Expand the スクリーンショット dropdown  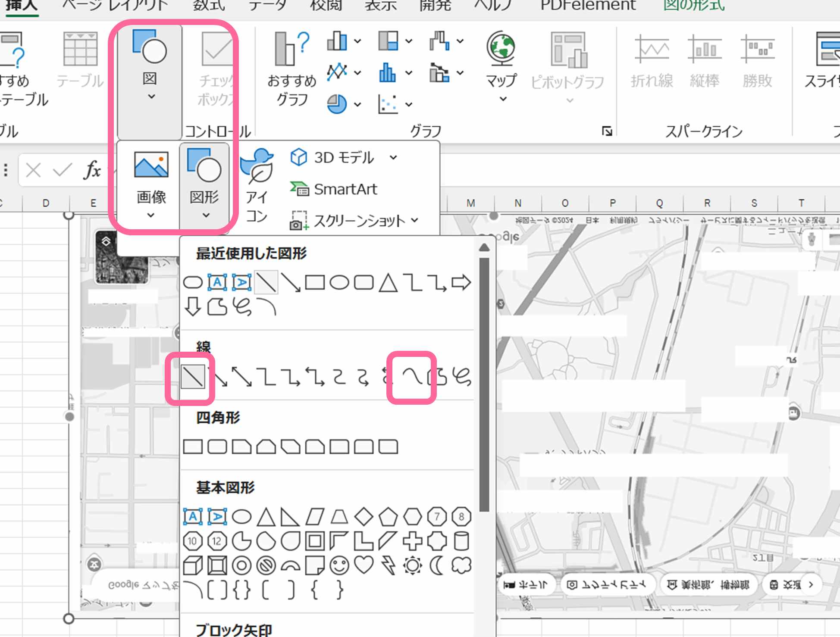tap(414, 220)
